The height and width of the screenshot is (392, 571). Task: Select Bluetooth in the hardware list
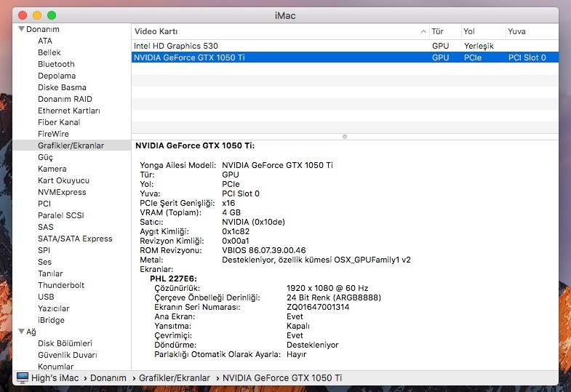click(56, 64)
